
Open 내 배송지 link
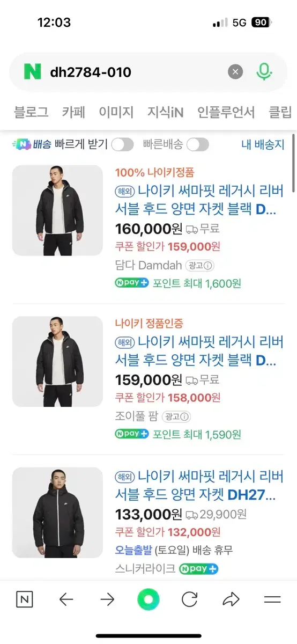pos(263,144)
